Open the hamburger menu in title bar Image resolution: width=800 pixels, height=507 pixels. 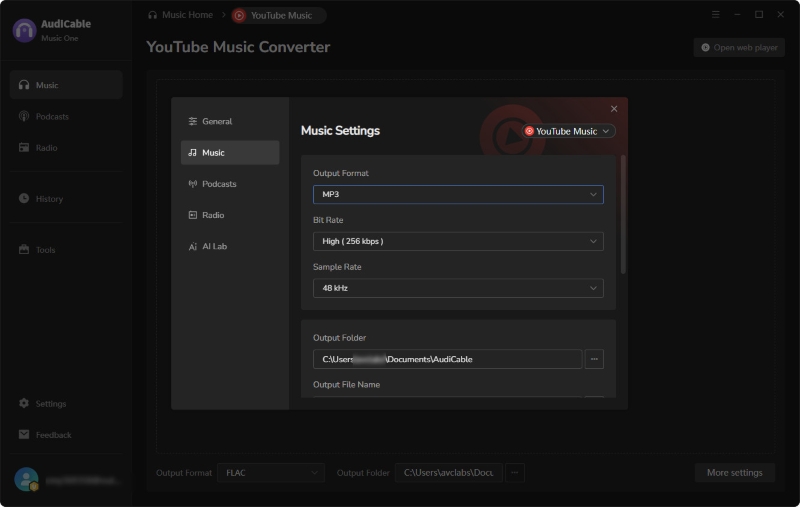pyautogui.click(x=716, y=14)
